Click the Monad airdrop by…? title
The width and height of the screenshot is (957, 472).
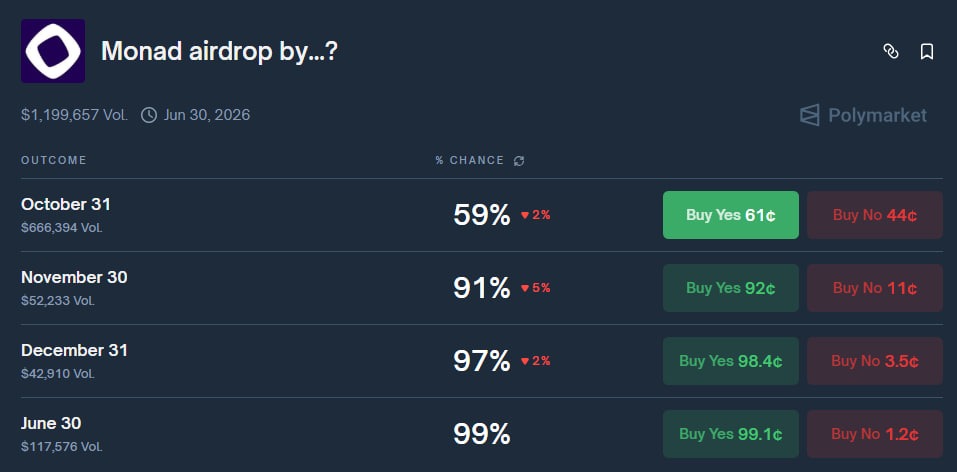click(x=219, y=51)
